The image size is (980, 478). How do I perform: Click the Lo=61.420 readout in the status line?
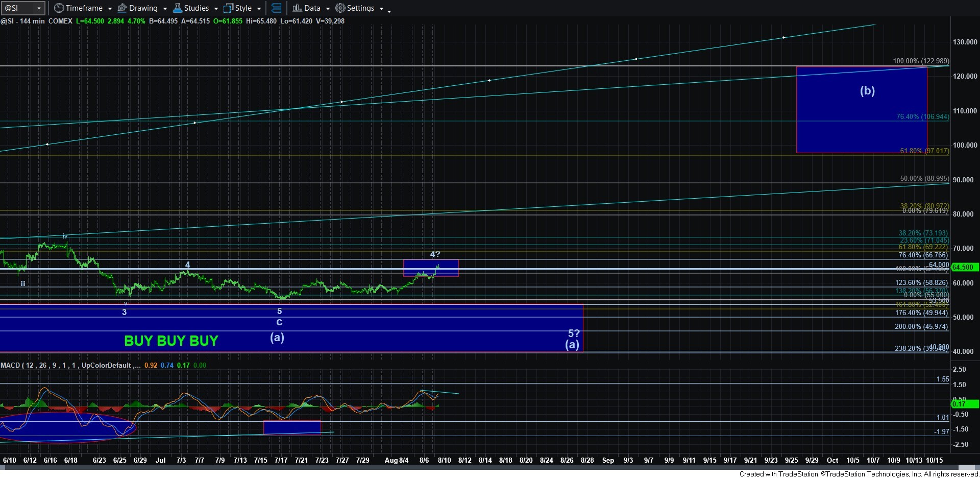pyautogui.click(x=296, y=21)
